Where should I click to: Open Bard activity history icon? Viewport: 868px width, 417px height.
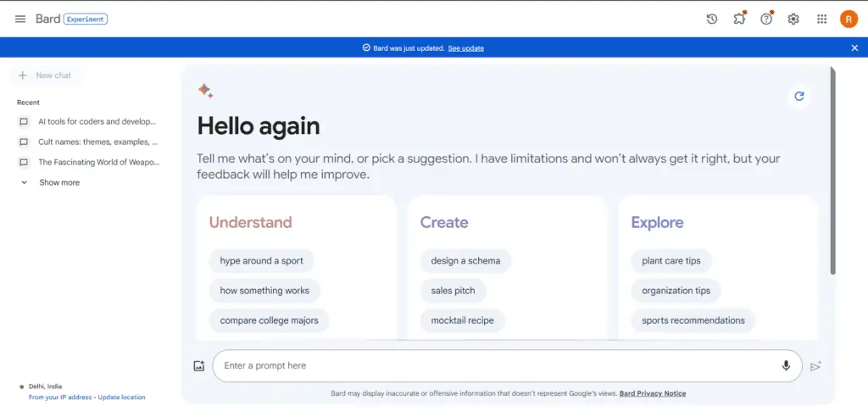pyautogui.click(x=712, y=19)
